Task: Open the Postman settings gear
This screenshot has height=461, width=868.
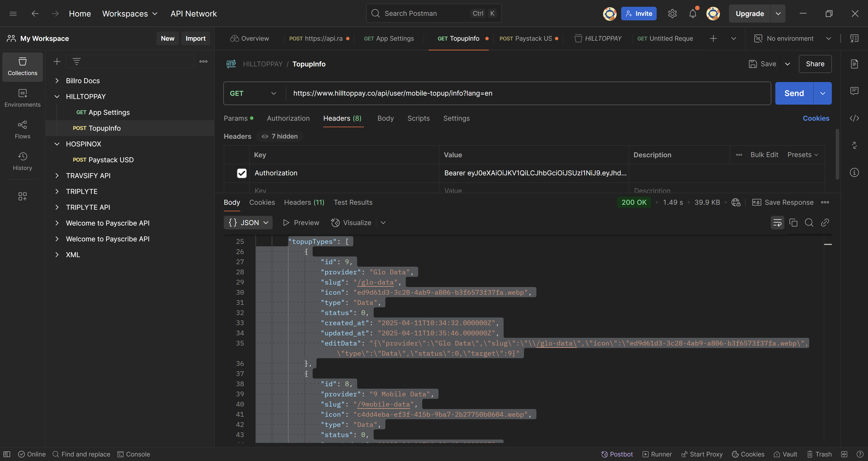Action: click(672, 14)
